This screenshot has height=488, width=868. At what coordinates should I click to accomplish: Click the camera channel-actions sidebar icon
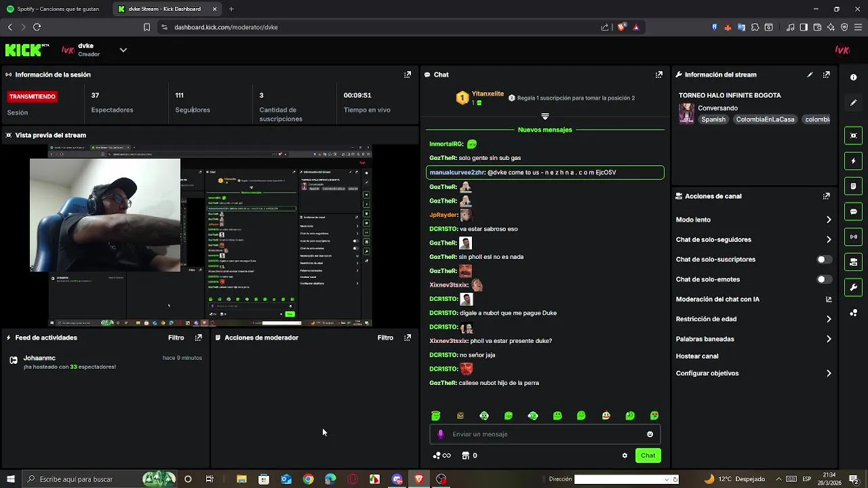tap(853, 262)
